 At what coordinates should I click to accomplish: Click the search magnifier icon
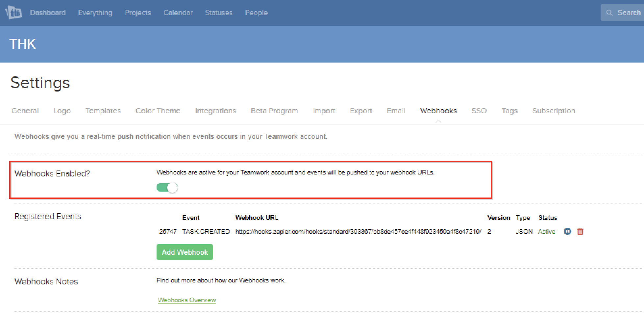pyautogui.click(x=609, y=13)
